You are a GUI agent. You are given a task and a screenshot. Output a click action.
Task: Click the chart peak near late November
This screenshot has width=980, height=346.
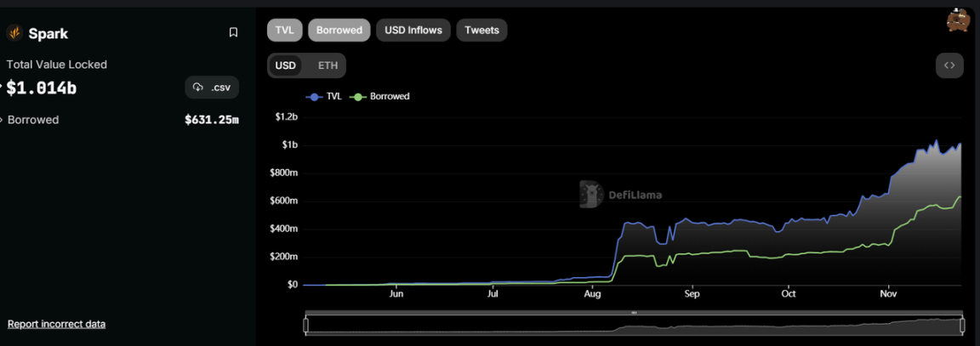point(937,141)
